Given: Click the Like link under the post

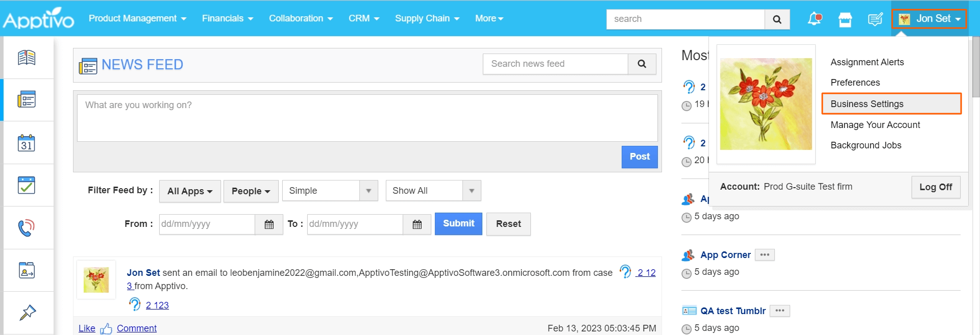Looking at the screenshot, I should click(x=87, y=328).
